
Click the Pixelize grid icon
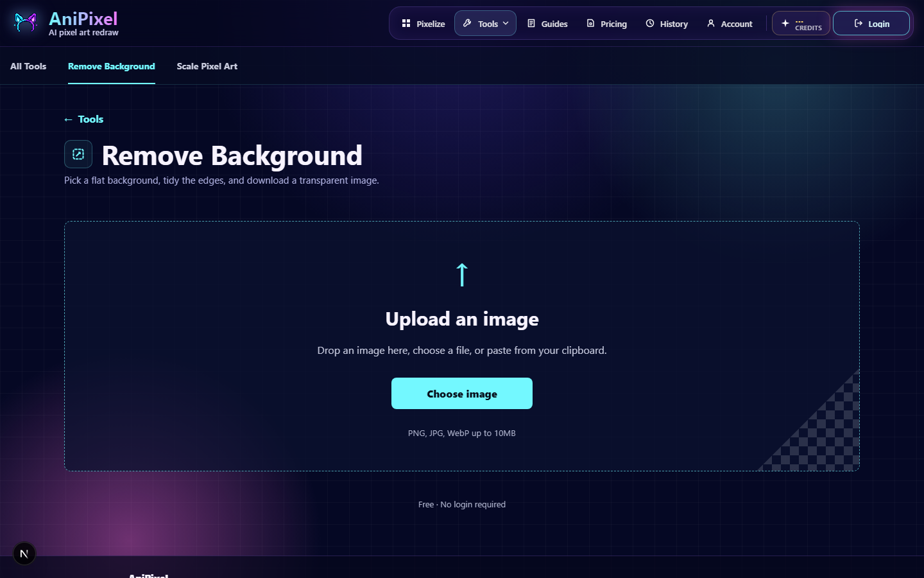click(406, 23)
